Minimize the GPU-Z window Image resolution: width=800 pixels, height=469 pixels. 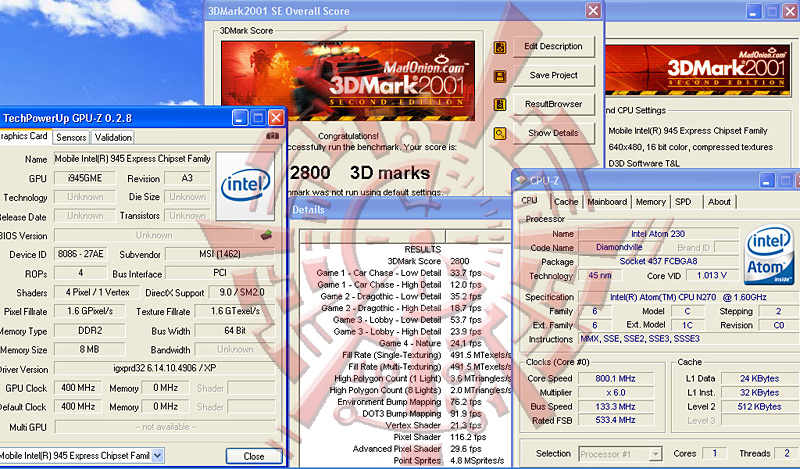click(x=240, y=118)
